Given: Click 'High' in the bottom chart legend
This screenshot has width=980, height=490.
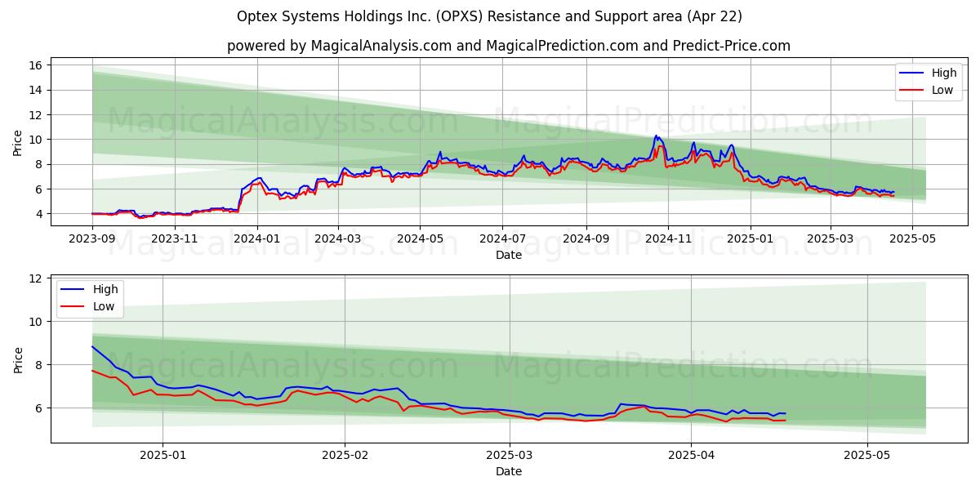Looking at the screenshot, I should point(107,289).
